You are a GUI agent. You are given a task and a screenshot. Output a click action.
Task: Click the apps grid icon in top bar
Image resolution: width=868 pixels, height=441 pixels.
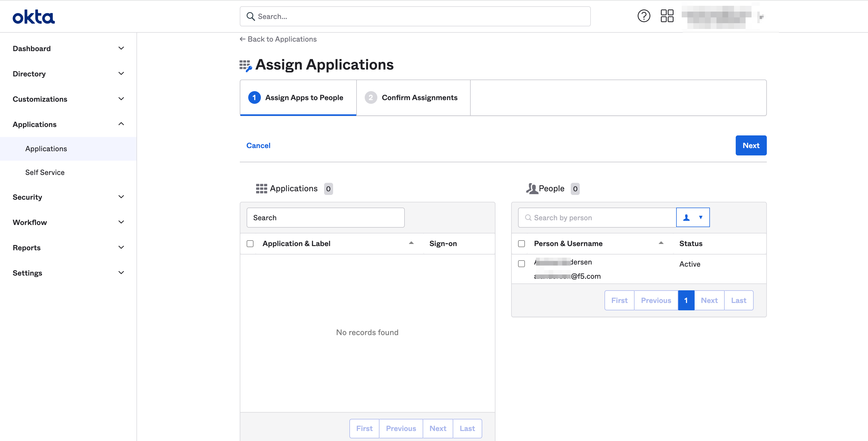pyautogui.click(x=667, y=16)
